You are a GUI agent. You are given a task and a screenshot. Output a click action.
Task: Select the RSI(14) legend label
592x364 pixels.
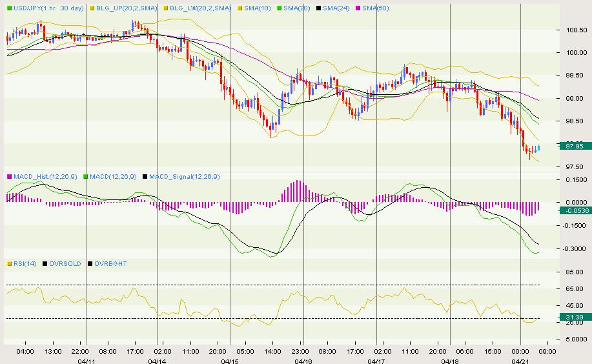coord(25,263)
